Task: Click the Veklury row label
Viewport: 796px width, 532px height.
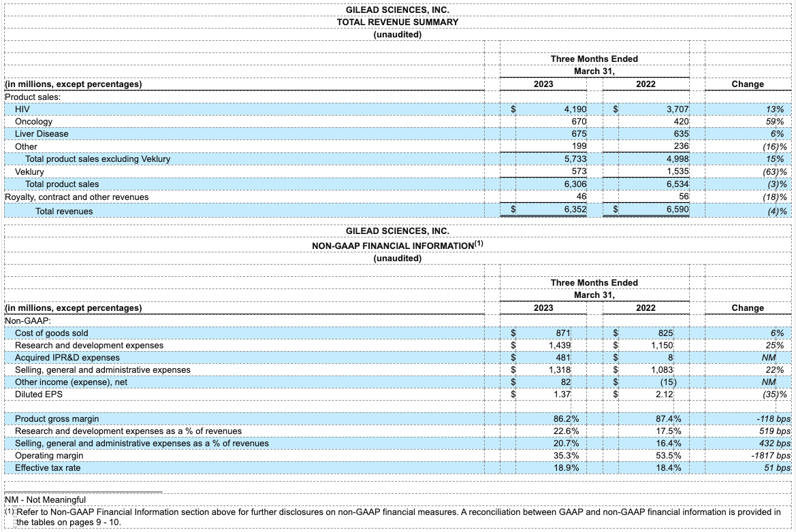Action: point(29,172)
